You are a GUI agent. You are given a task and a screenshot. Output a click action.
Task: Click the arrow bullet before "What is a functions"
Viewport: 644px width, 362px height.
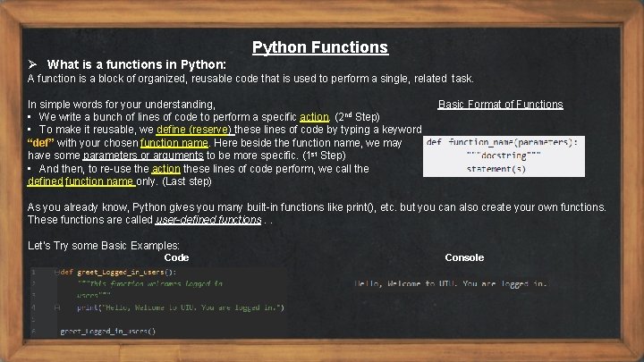pos(32,64)
